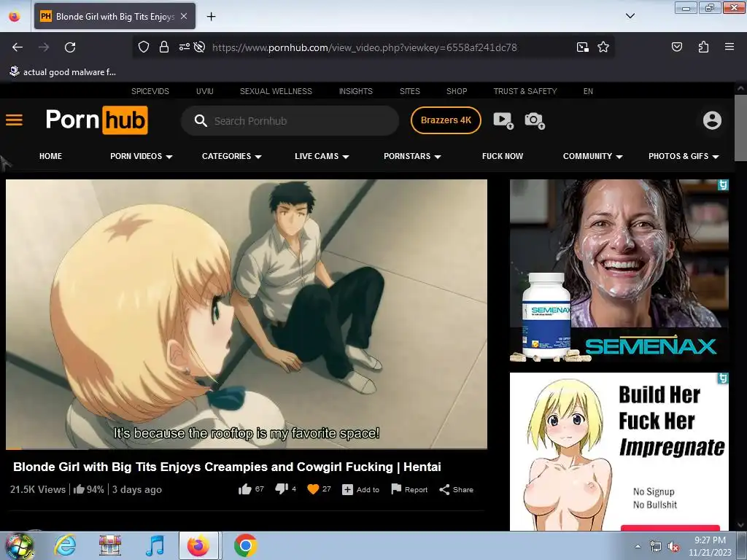Open the tracking protection shield panel
Image resolution: width=747 pixels, height=560 pixels.
(144, 47)
